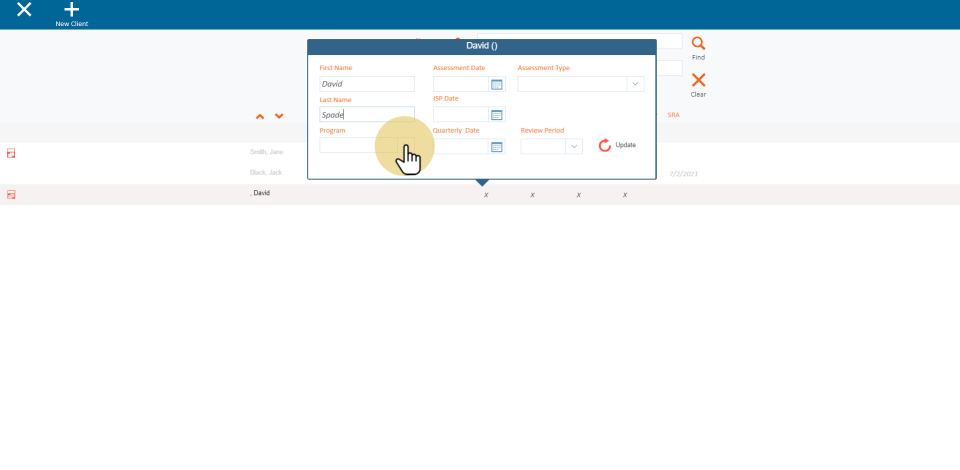The image size is (960, 470).
Task: Click the Last Name field containing Spade
Action: coord(366,115)
